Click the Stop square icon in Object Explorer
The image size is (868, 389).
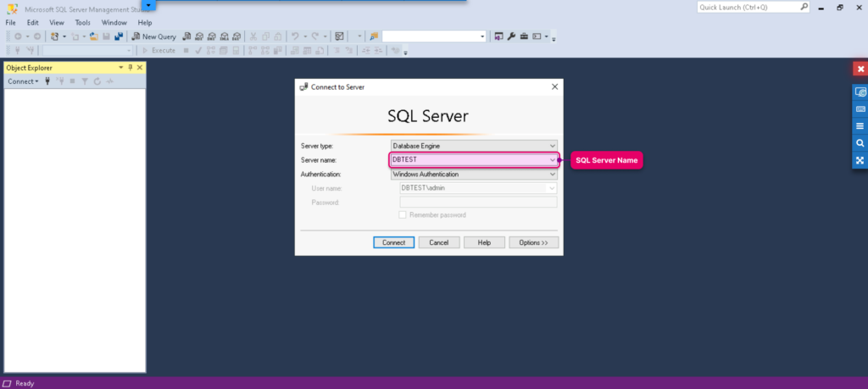(72, 81)
